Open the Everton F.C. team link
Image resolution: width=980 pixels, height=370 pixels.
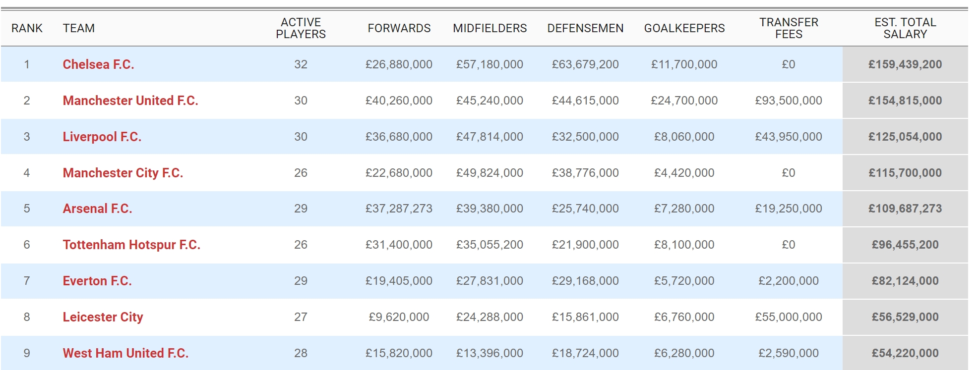[x=97, y=281]
